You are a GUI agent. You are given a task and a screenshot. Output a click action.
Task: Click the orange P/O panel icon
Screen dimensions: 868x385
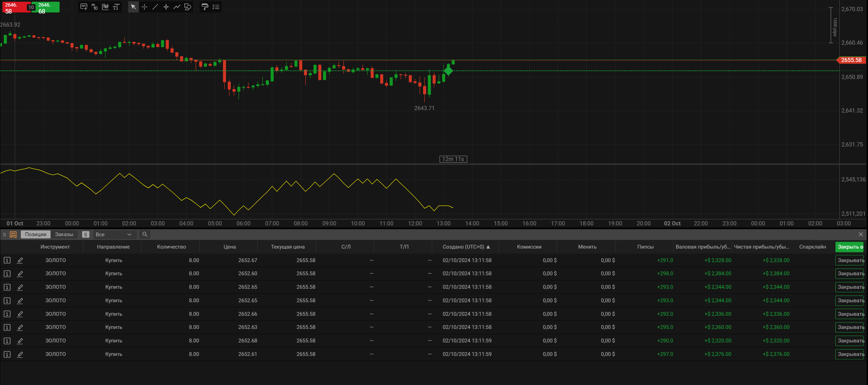(x=13, y=234)
